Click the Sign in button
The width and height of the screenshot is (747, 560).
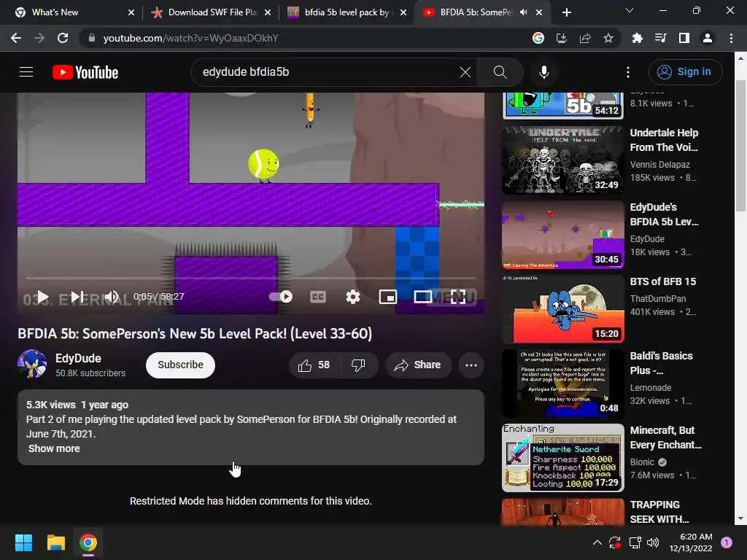click(685, 72)
